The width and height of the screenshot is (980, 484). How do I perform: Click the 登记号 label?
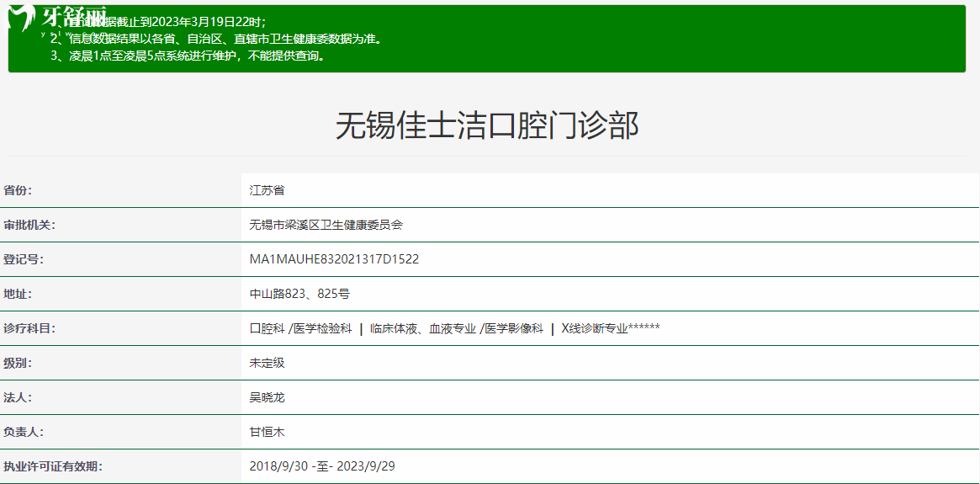[23, 259]
